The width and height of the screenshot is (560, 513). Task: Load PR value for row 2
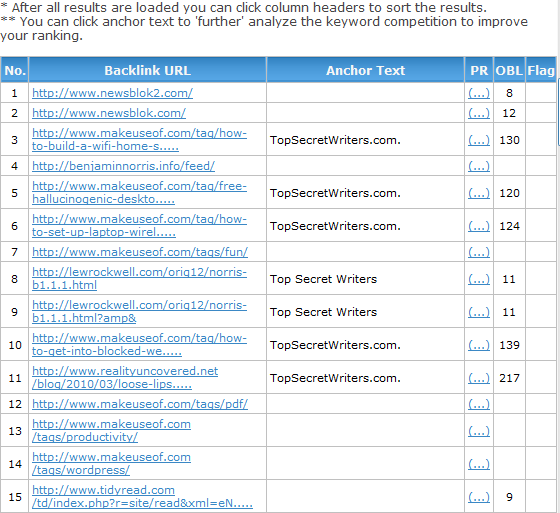pyautogui.click(x=479, y=113)
